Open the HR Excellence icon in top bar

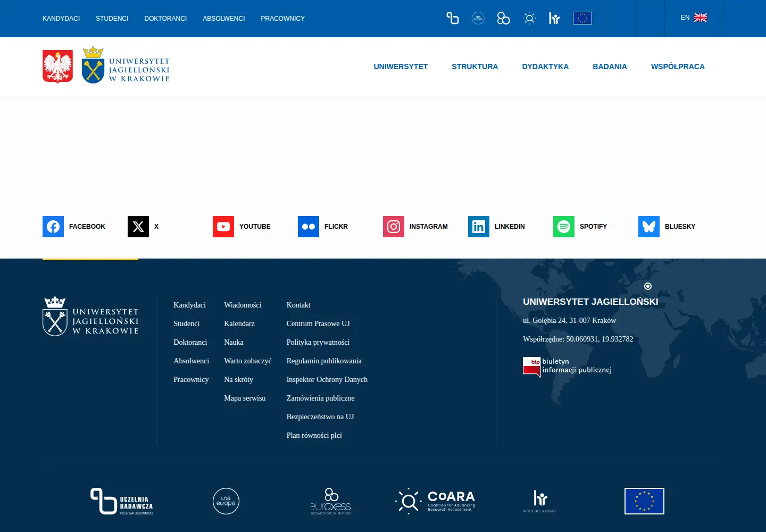pyautogui.click(x=554, y=19)
